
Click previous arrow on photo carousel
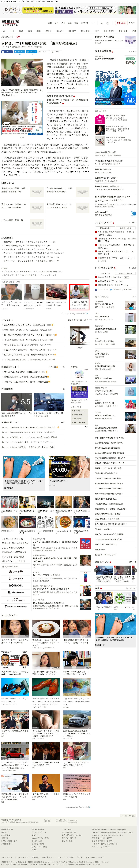tap(96, 598)
